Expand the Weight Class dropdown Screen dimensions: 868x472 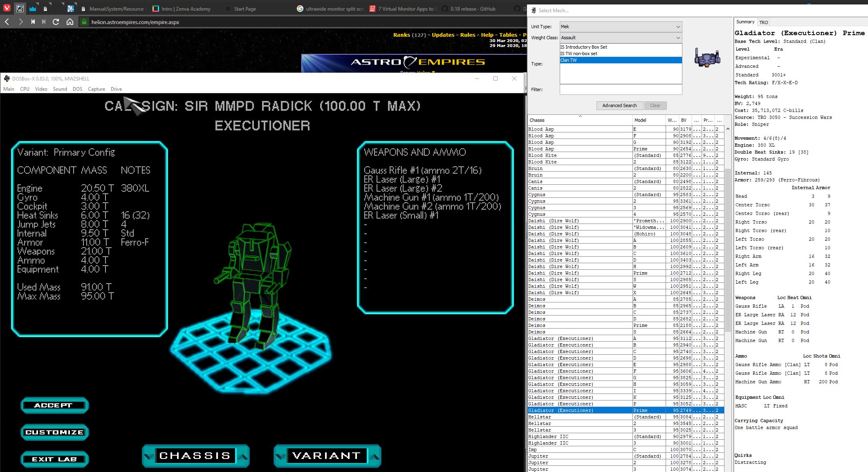(x=620, y=38)
